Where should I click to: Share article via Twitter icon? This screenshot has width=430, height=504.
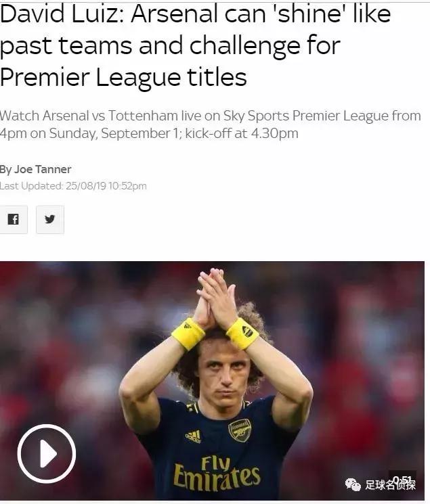(x=50, y=220)
